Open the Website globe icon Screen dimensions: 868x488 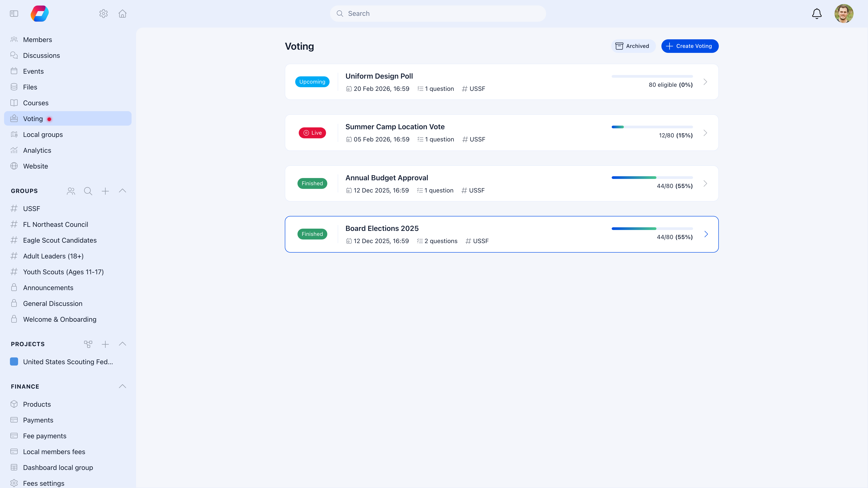(x=14, y=166)
